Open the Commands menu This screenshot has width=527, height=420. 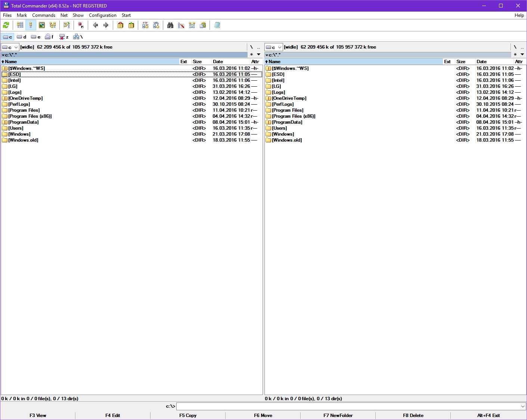pos(44,15)
